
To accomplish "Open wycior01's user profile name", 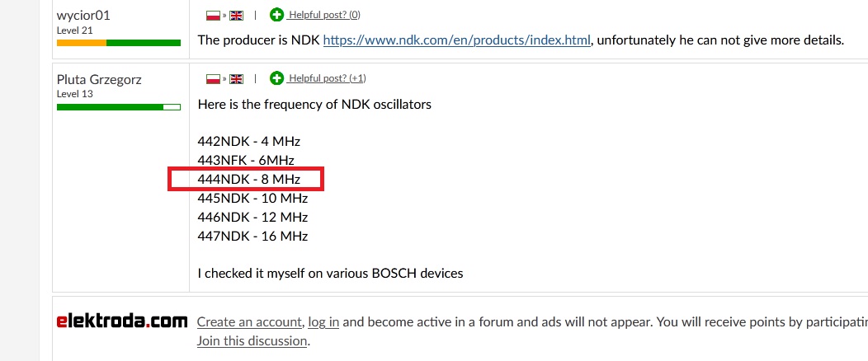I will (x=83, y=16).
